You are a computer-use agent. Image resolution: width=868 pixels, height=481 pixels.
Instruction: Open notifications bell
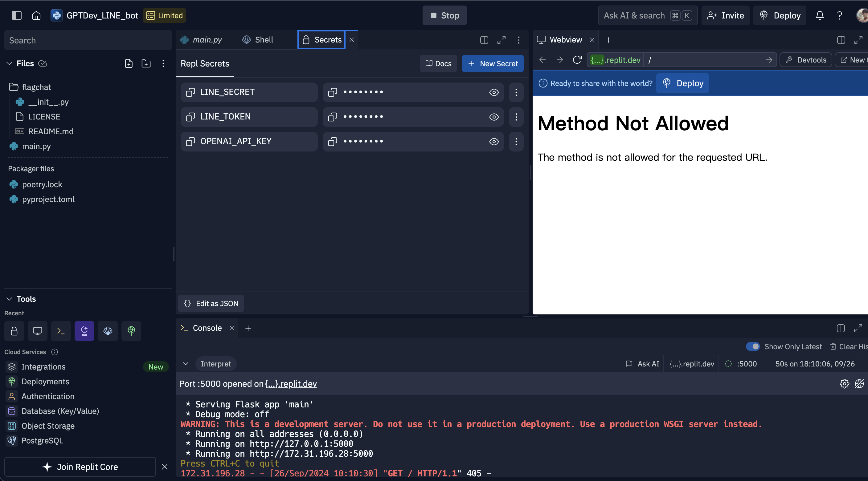click(820, 15)
